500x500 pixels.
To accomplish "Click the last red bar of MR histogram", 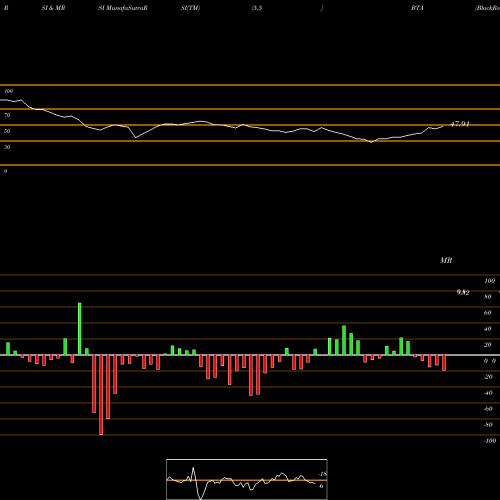I will click(444, 363).
